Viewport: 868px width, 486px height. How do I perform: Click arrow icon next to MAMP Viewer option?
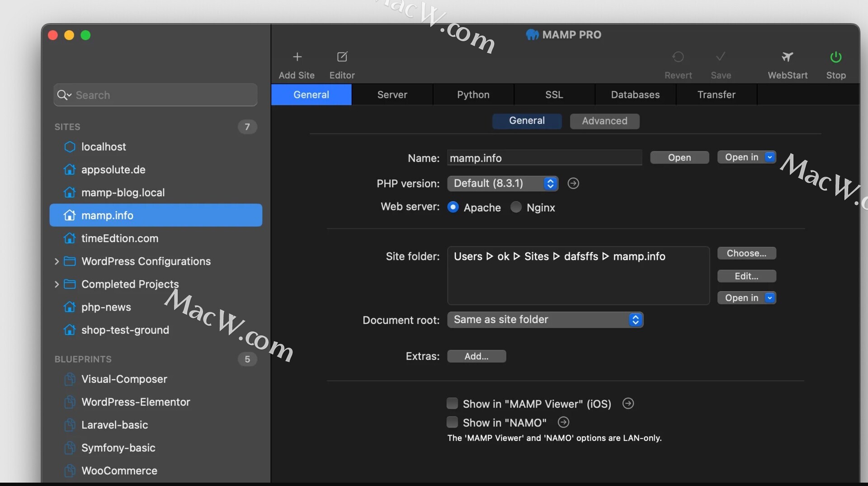pyautogui.click(x=628, y=403)
